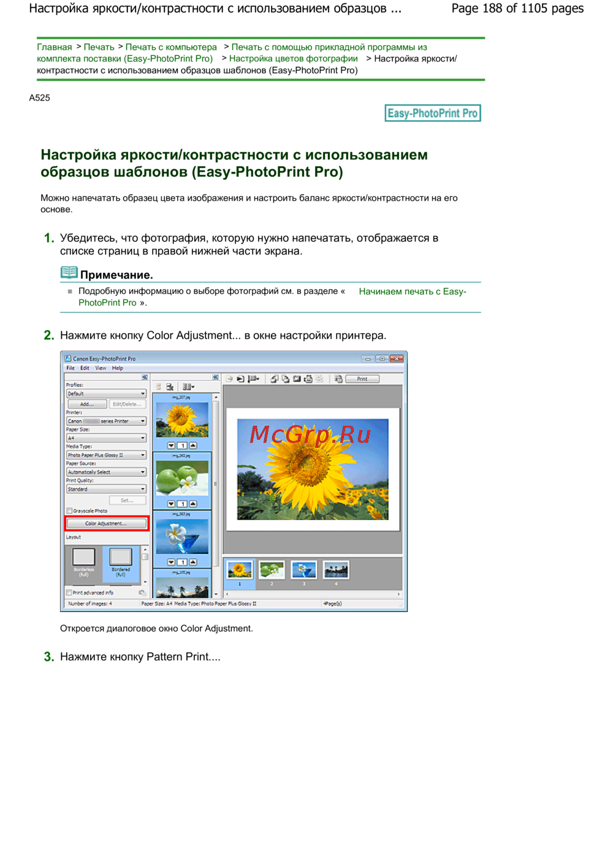Image resolution: width=613 pixels, height=868 pixels.
Task: Open the Paper Size dropdown
Action: [x=106, y=438]
